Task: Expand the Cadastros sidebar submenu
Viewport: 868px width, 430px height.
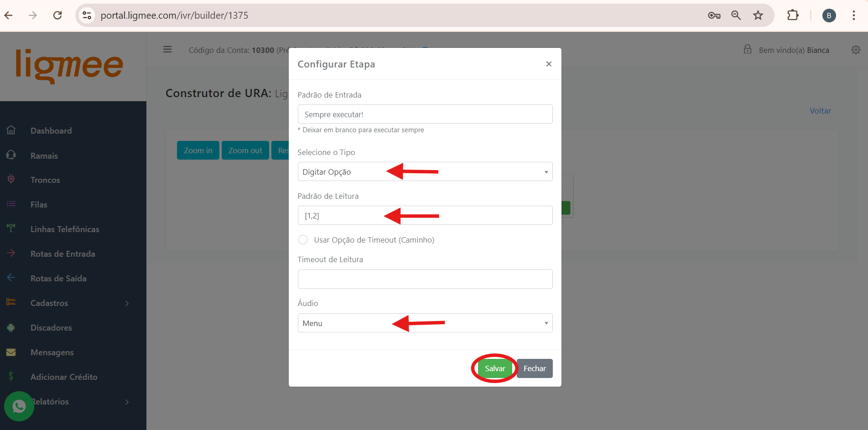Action: point(68,303)
